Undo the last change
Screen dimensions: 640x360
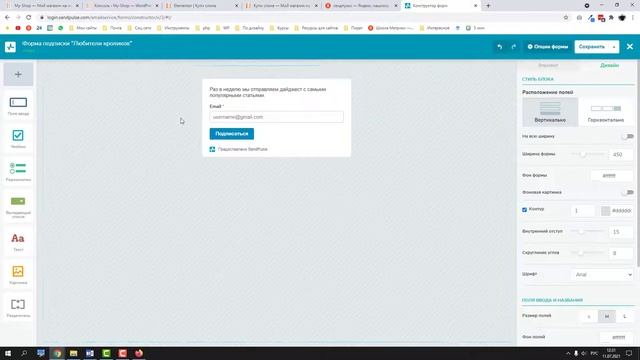500,47
